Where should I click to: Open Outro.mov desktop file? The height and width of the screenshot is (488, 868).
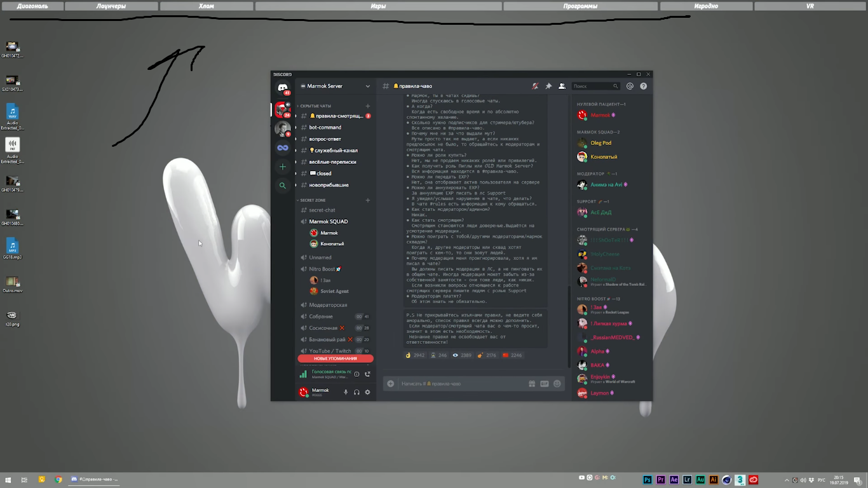click(x=12, y=284)
